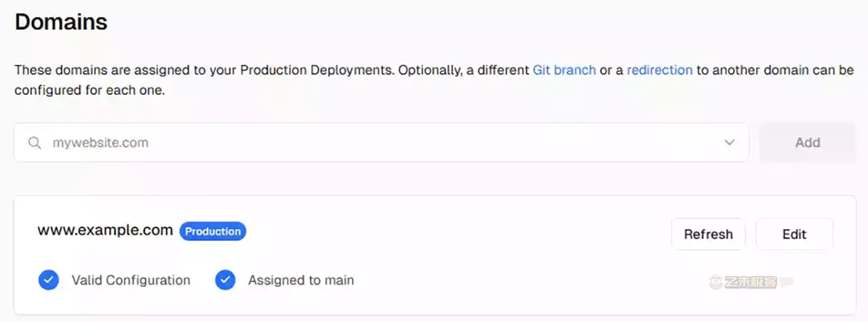Follow the redirection link
The height and width of the screenshot is (322, 868).
(x=659, y=70)
